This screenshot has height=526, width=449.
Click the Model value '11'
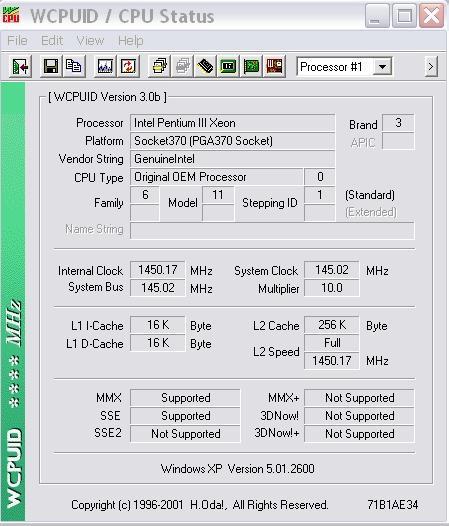pos(218,195)
